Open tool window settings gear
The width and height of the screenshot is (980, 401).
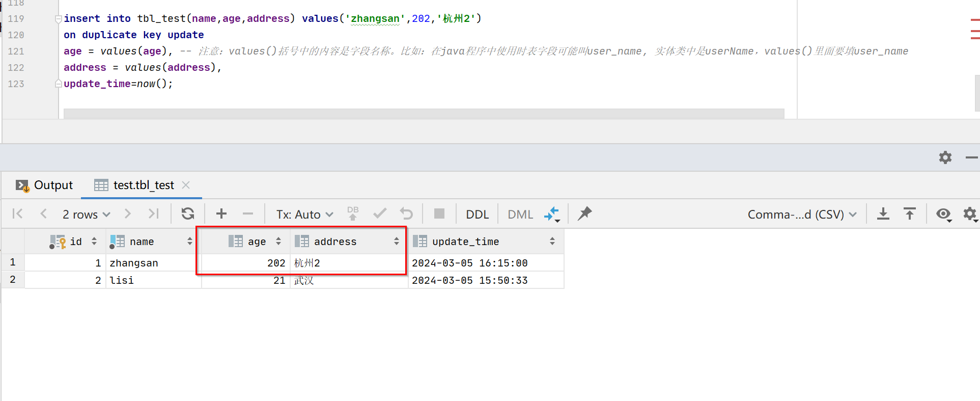coord(945,157)
